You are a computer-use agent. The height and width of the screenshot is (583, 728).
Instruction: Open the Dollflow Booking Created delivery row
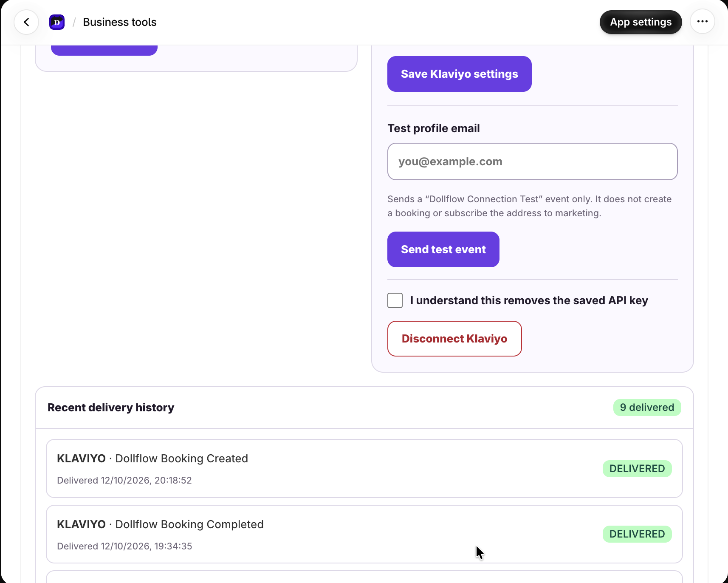click(364, 468)
